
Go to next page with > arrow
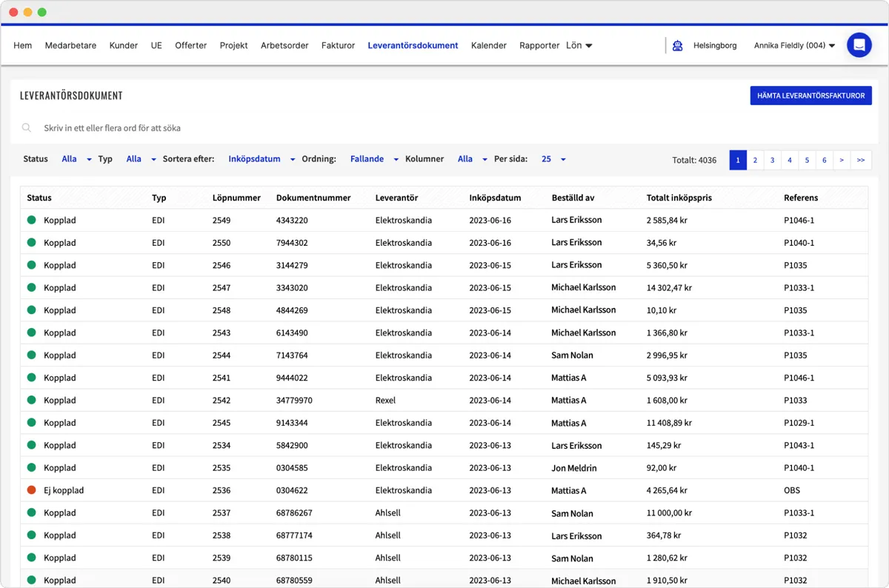(842, 160)
